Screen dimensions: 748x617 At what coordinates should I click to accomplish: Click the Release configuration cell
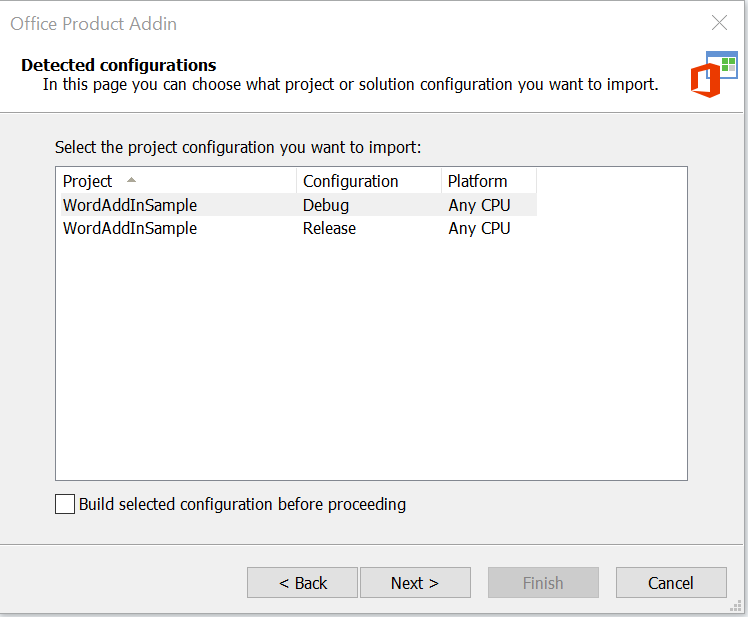[x=329, y=228]
